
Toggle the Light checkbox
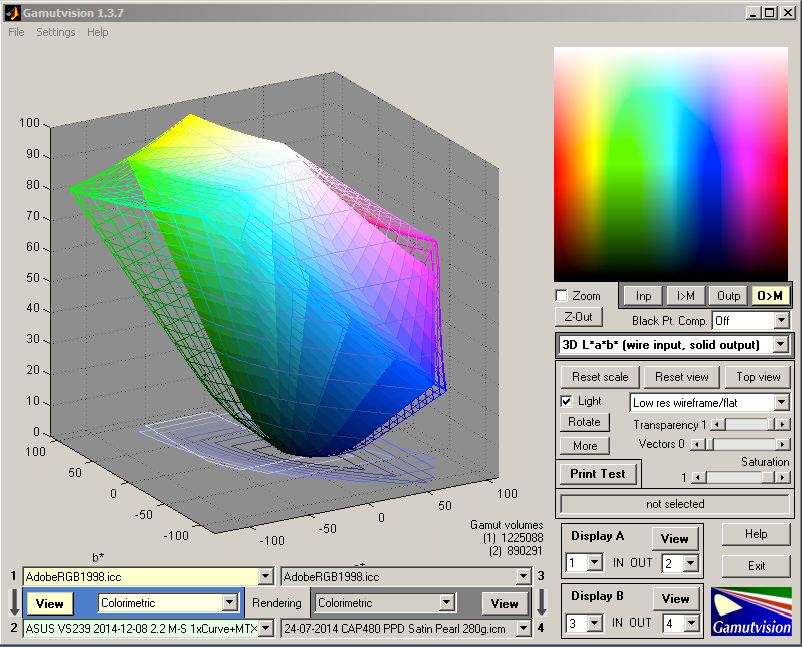pyautogui.click(x=567, y=401)
